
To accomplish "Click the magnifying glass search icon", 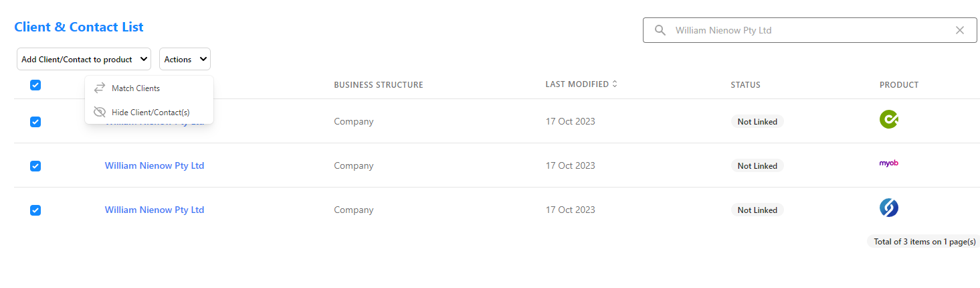I will click(660, 30).
